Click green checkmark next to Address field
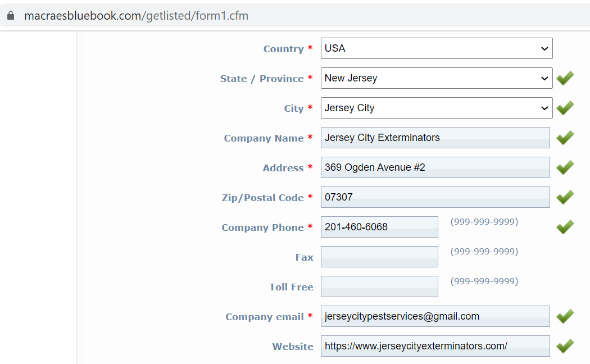Image resolution: width=590 pixels, height=364 pixels. click(565, 167)
